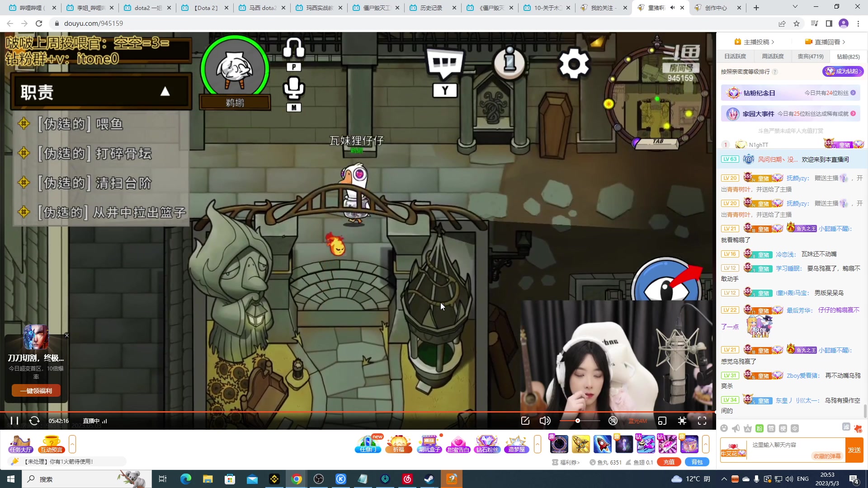868x488 pixels.
Task: Mute the stream with speaker icon
Action: click(x=545, y=421)
